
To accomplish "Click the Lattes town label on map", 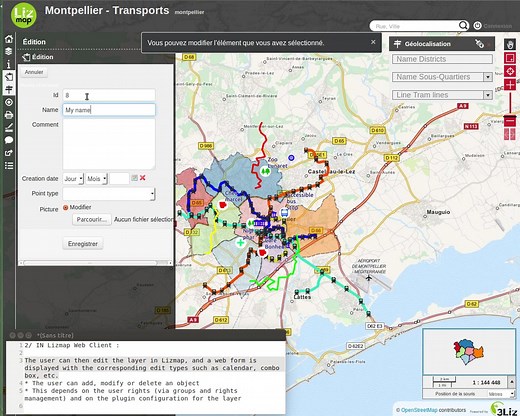I will (302, 297).
